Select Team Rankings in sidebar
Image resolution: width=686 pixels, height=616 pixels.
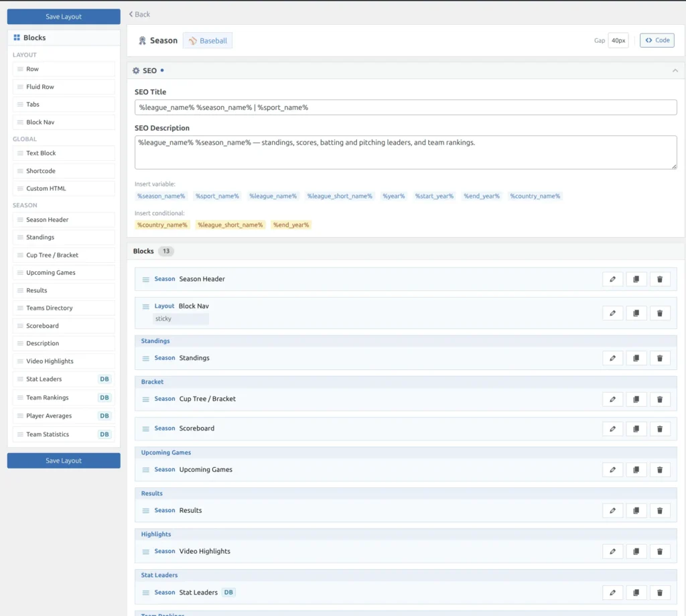coord(64,397)
